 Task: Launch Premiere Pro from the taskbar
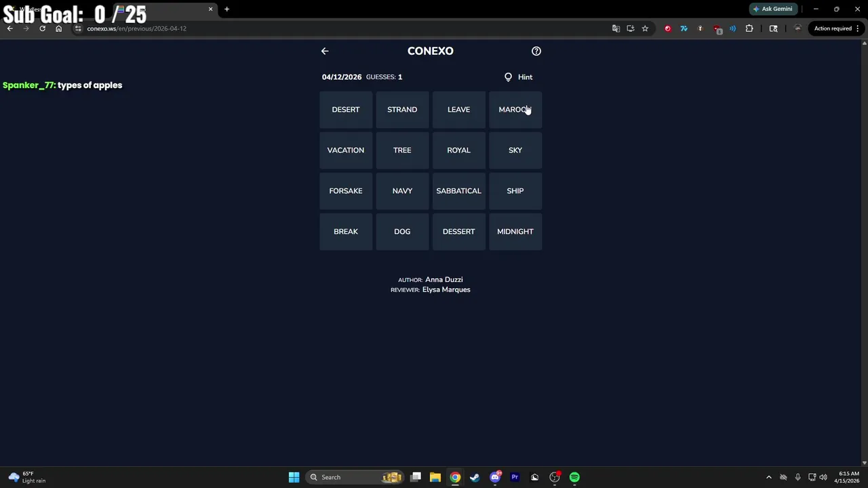click(515, 477)
